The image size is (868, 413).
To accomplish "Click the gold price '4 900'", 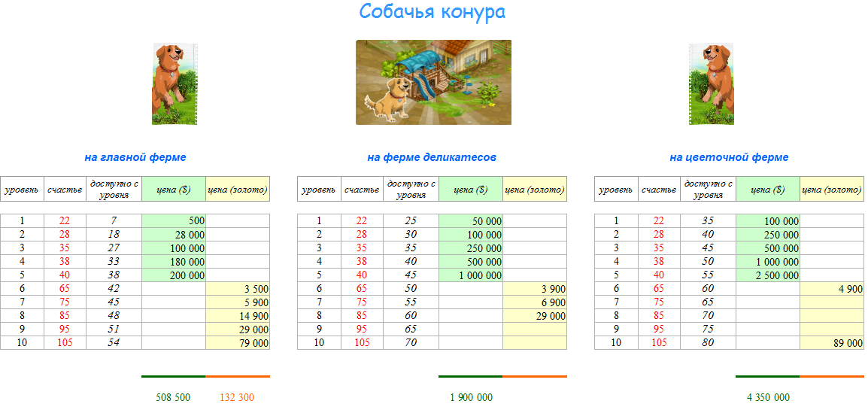I will click(x=832, y=288).
